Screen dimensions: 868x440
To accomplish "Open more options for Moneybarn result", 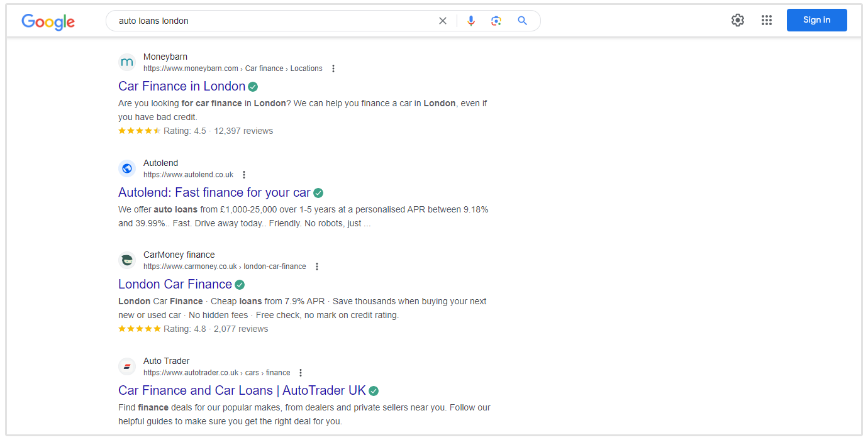I will click(x=333, y=69).
